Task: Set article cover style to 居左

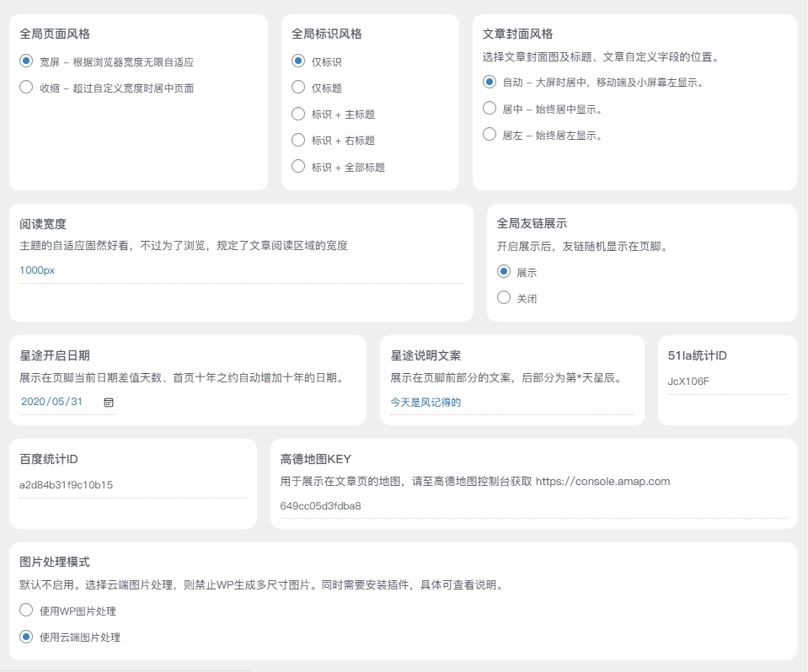Action: click(490, 135)
